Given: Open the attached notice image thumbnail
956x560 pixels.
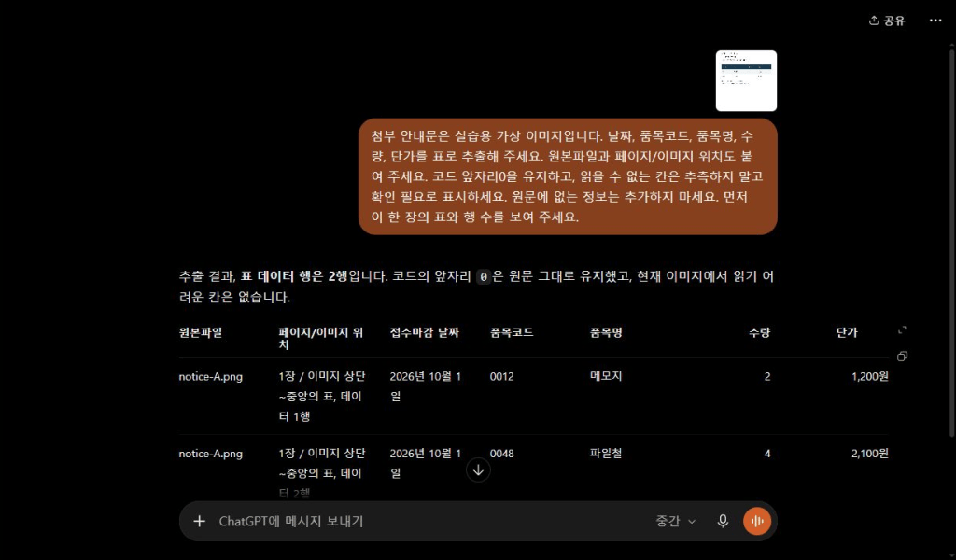Looking at the screenshot, I should pos(746,81).
